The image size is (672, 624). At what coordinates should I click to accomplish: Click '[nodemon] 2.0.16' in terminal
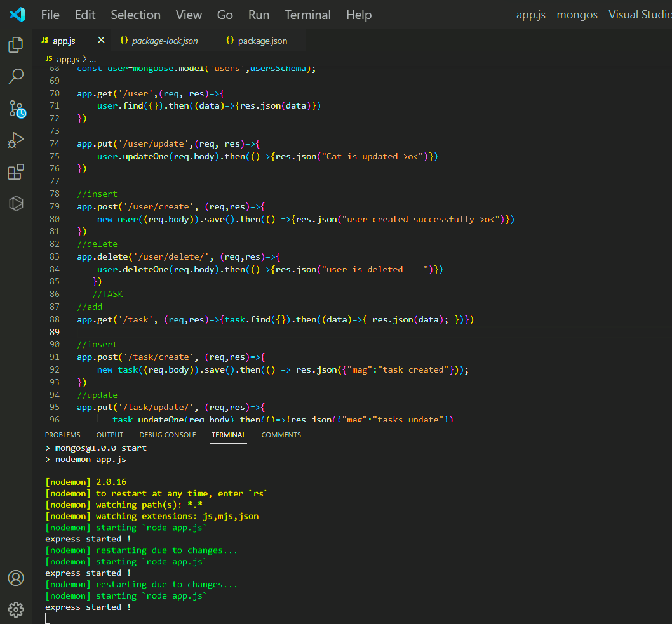pos(86,482)
